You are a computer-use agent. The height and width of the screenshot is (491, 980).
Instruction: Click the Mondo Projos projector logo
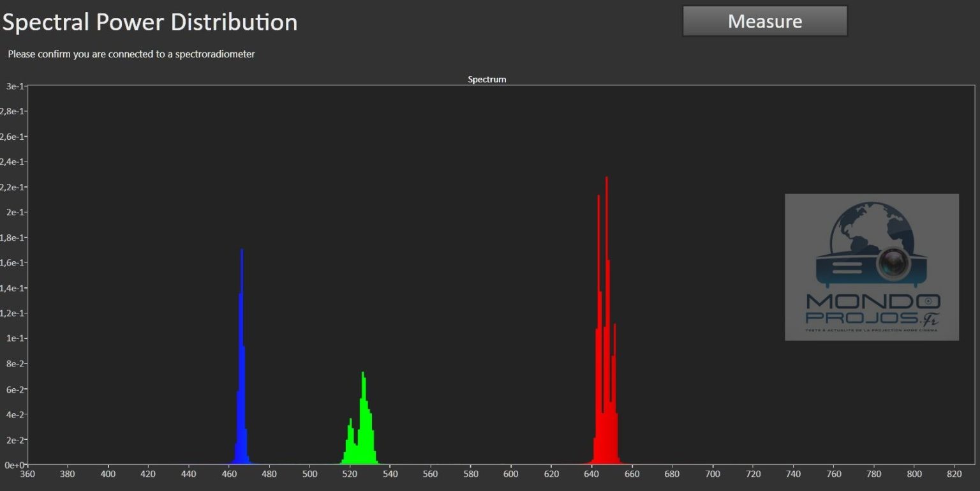[x=872, y=267]
